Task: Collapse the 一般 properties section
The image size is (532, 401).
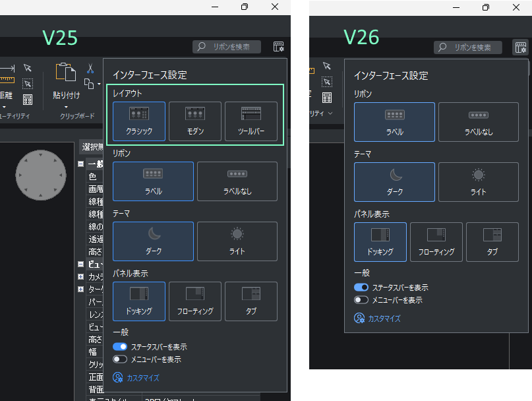Action: pyautogui.click(x=80, y=164)
